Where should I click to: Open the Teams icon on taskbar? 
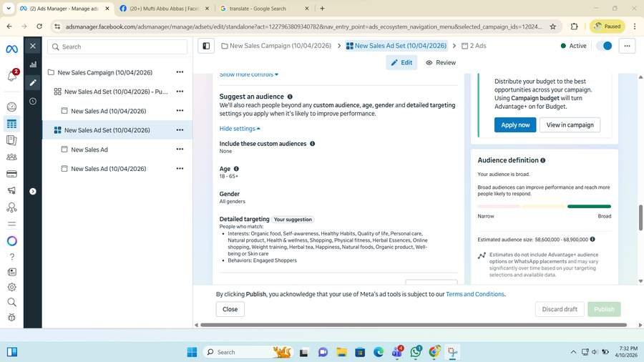pos(397,352)
